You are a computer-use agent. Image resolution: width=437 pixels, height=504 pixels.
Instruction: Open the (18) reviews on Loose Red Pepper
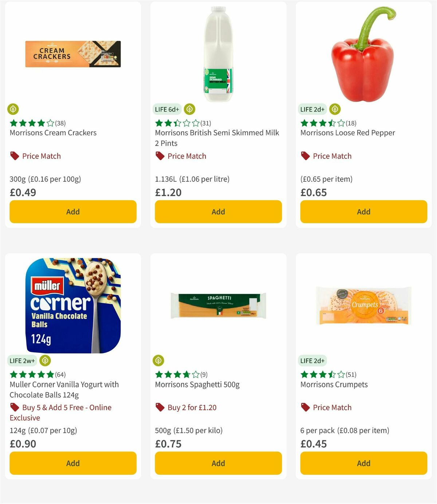pyautogui.click(x=351, y=123)
